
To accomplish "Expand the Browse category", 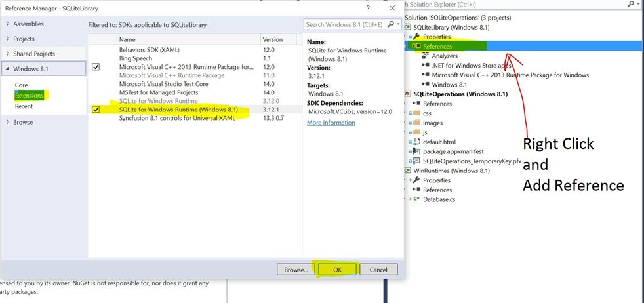I will pyautogui.click(x=7, y=122).
